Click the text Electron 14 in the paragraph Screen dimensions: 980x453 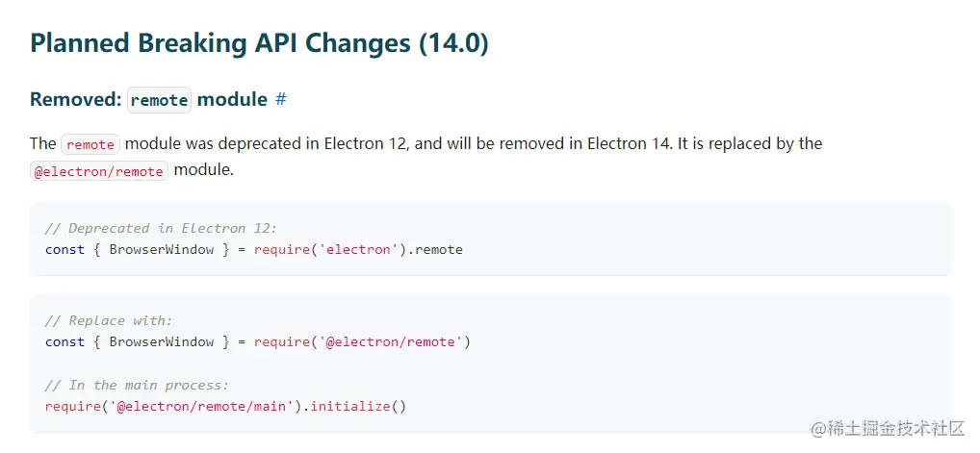pyautogui.click(x=629, y=143)
